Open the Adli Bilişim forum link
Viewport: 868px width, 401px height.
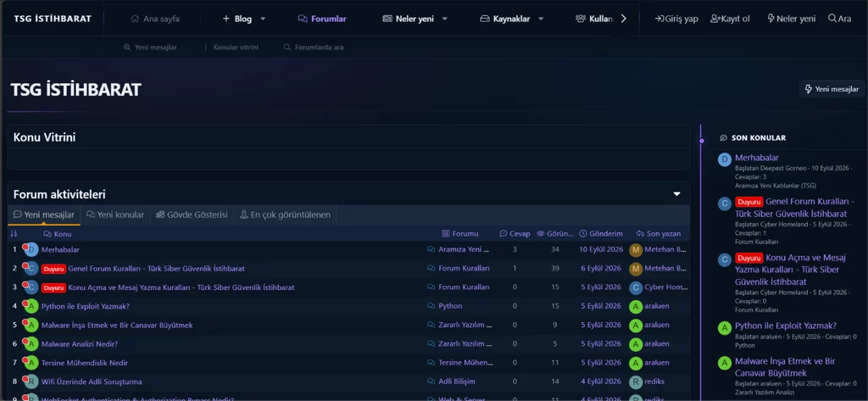[x=457, y=382]
